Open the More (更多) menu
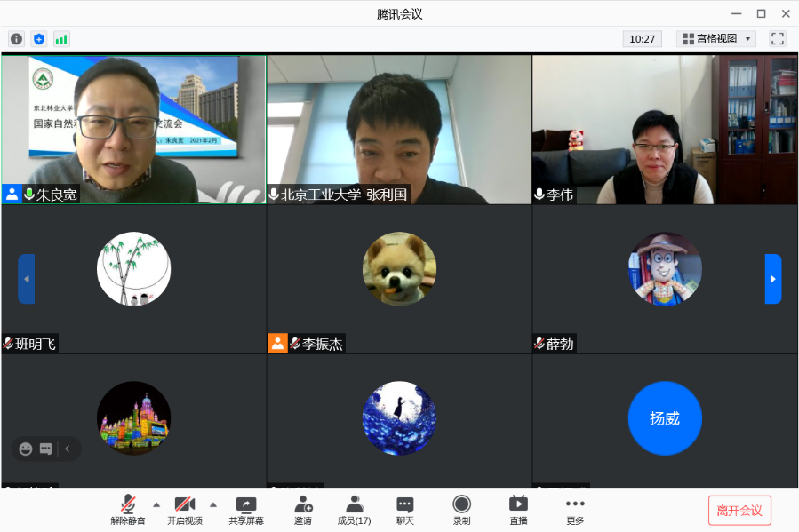This screenshot has height=532, width=799. [575, 510]
